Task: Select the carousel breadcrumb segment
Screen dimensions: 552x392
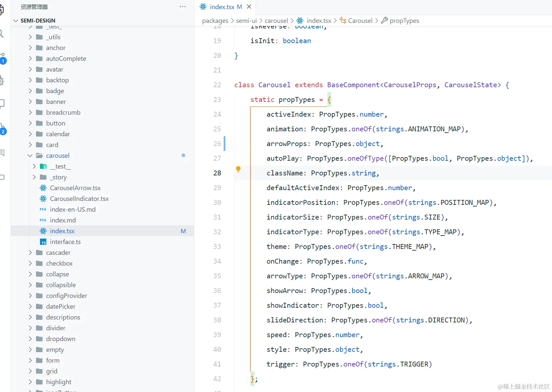Action: [x=276, y=21]
